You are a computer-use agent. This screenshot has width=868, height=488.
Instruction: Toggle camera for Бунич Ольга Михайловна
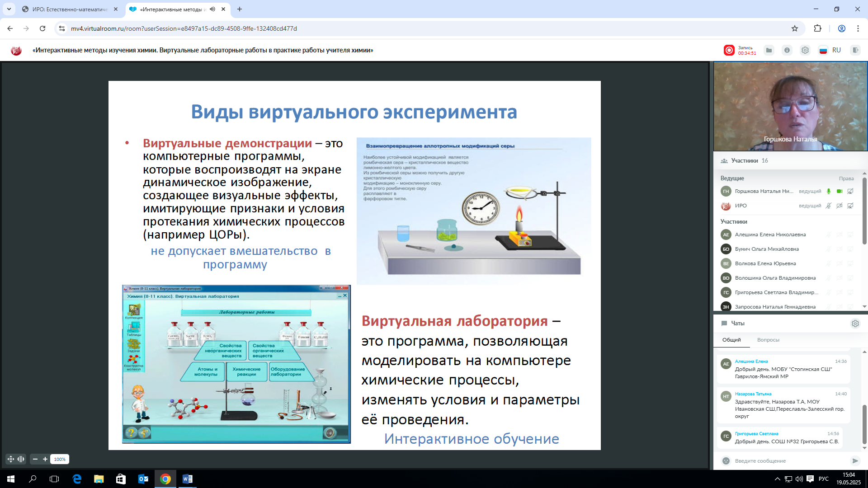(x=840, y=249)
